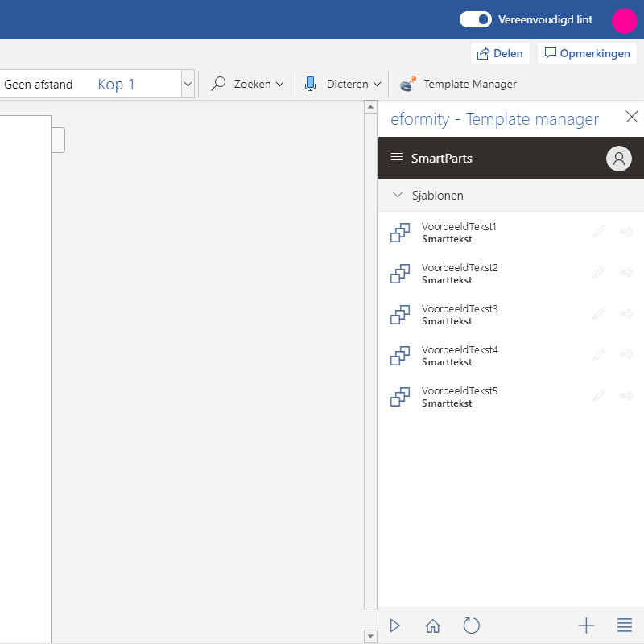Screen dimensions: 644x644
Task: Refresh the template list
Action: coord(471,625)
